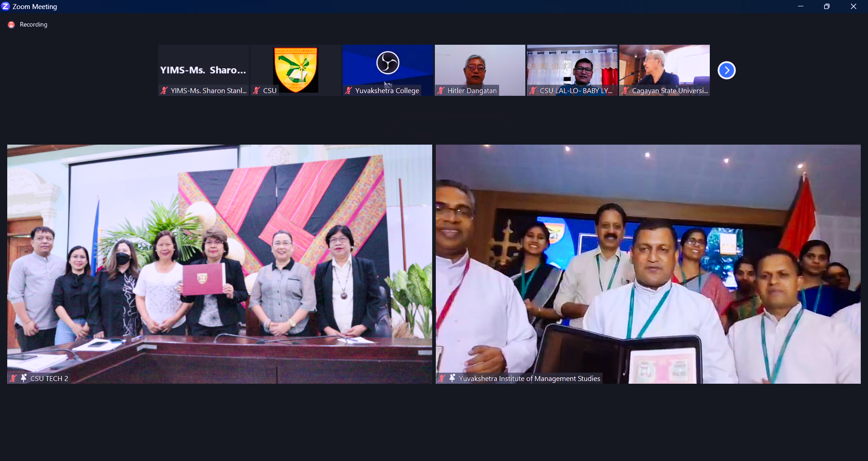Click the Yuvakshetra College name label
The height and width of the screenshot is (461, 868).
[x=387, y=90]
